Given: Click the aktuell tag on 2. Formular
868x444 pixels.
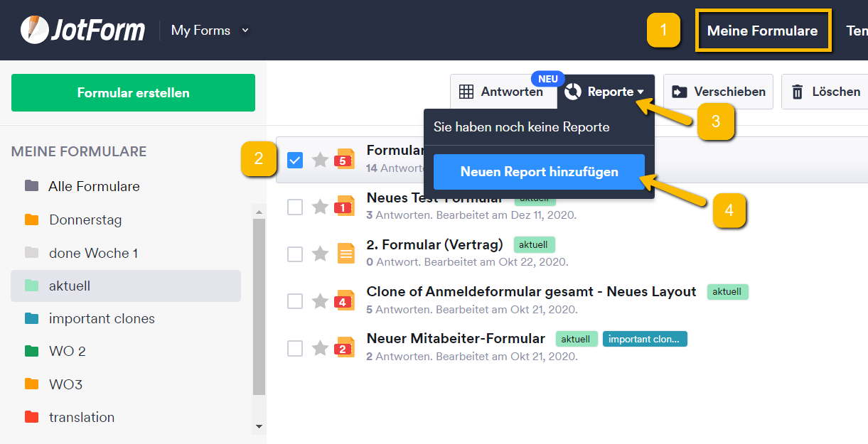Looking at the screenshot, I should (x=533, y=244).
